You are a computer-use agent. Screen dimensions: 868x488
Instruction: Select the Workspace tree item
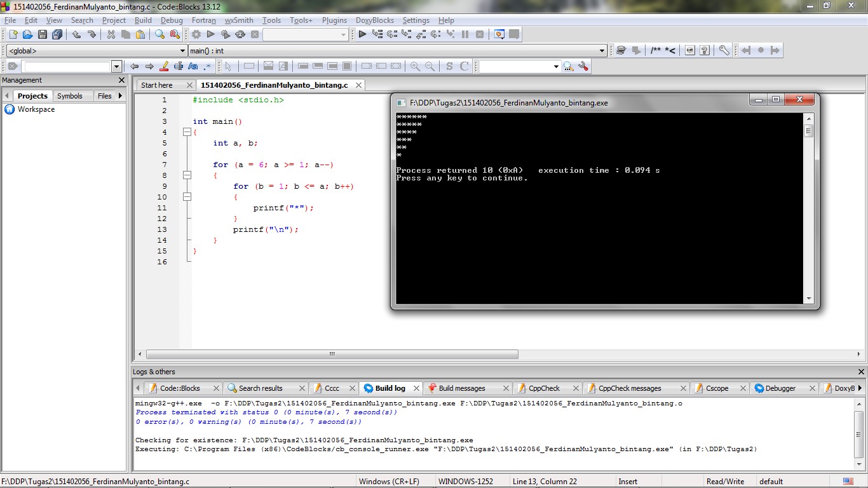point(36,109)
